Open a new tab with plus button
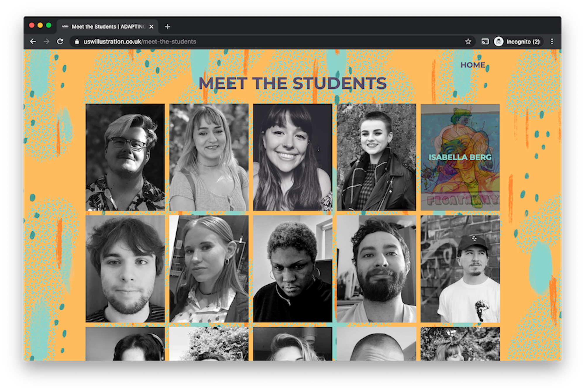 [167, 27]
